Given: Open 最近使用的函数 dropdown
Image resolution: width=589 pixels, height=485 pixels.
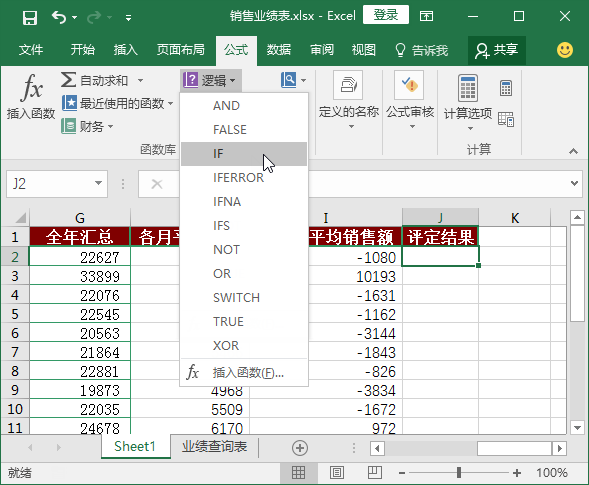Looking at the screenshot, I should click(x=117, y=103).
